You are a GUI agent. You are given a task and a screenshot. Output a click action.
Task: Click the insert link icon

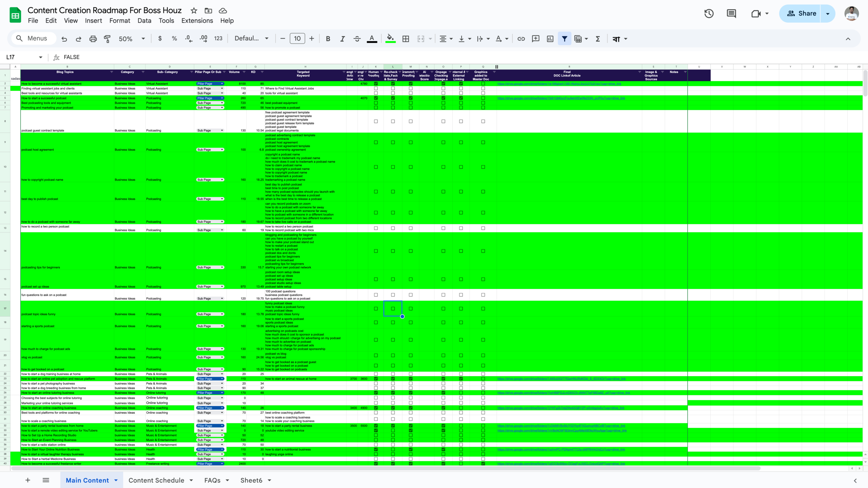point(521,39)
